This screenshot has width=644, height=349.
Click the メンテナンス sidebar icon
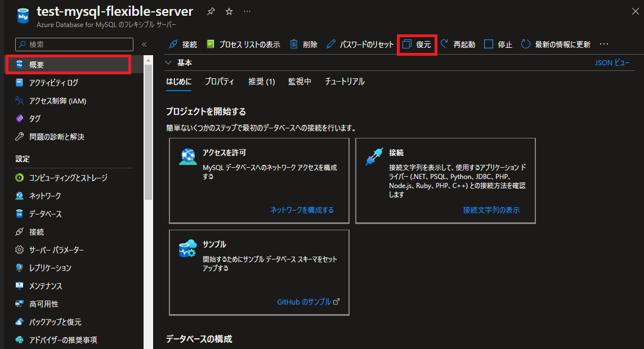pyautogui.click(x=19, y=286)
